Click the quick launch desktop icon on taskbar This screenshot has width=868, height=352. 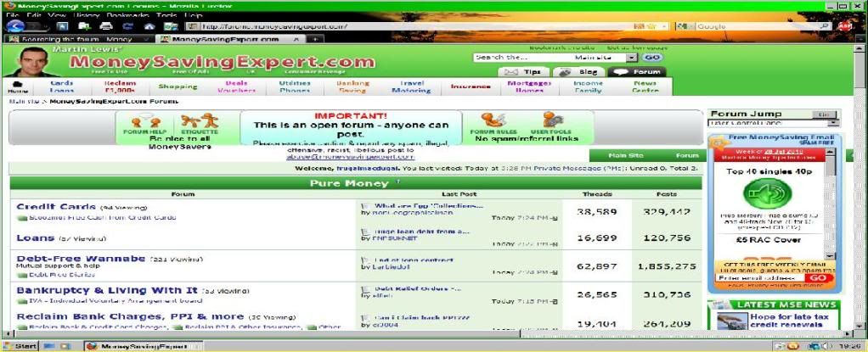48,346
